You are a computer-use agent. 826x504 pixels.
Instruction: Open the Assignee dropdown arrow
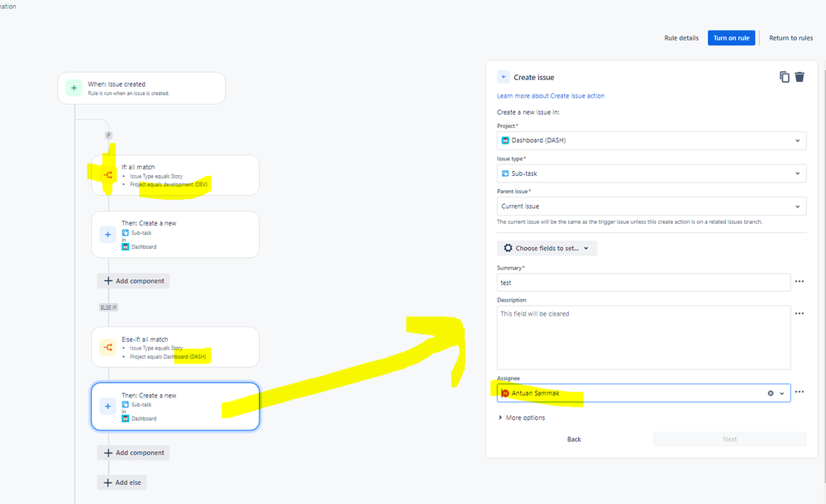tap(781, 393)
